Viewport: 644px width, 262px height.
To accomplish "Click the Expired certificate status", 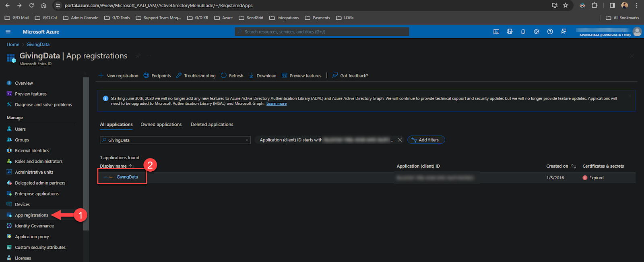I will tap(593, 178).
